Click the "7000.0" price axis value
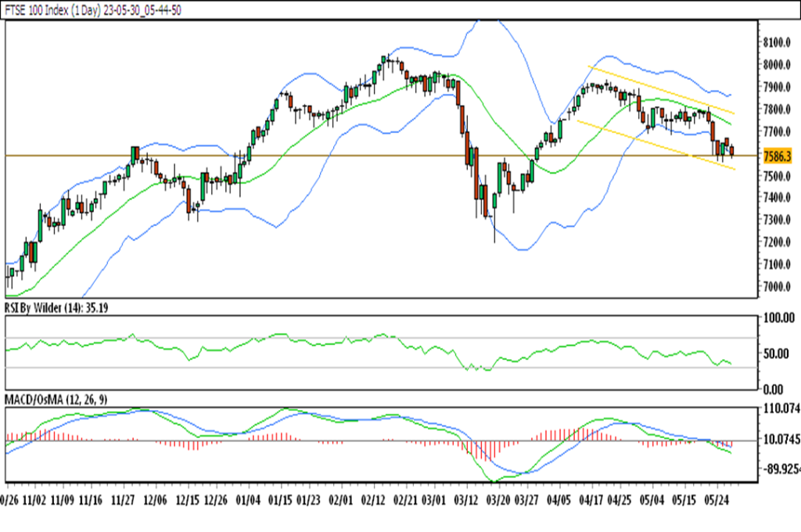The image size is (801, 532). [x=777, y=286]
